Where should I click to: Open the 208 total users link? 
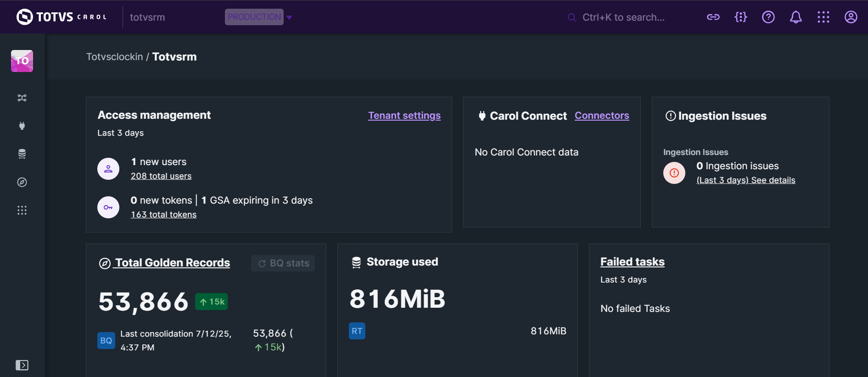(x=161, y=176)
